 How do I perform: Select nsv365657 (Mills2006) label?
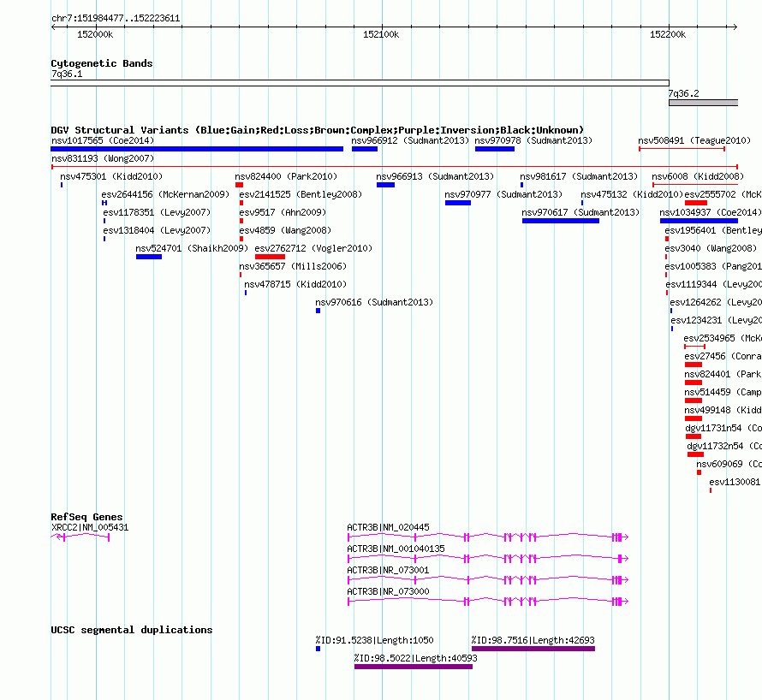click(x=293, y=266)
